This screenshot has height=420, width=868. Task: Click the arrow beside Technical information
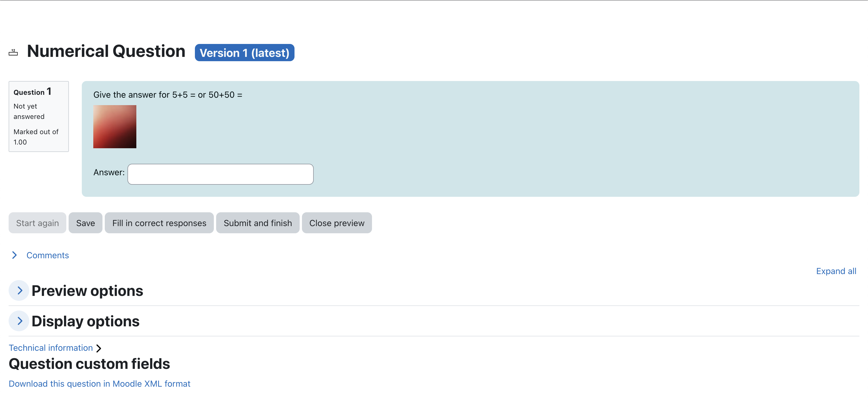(98, 348)
